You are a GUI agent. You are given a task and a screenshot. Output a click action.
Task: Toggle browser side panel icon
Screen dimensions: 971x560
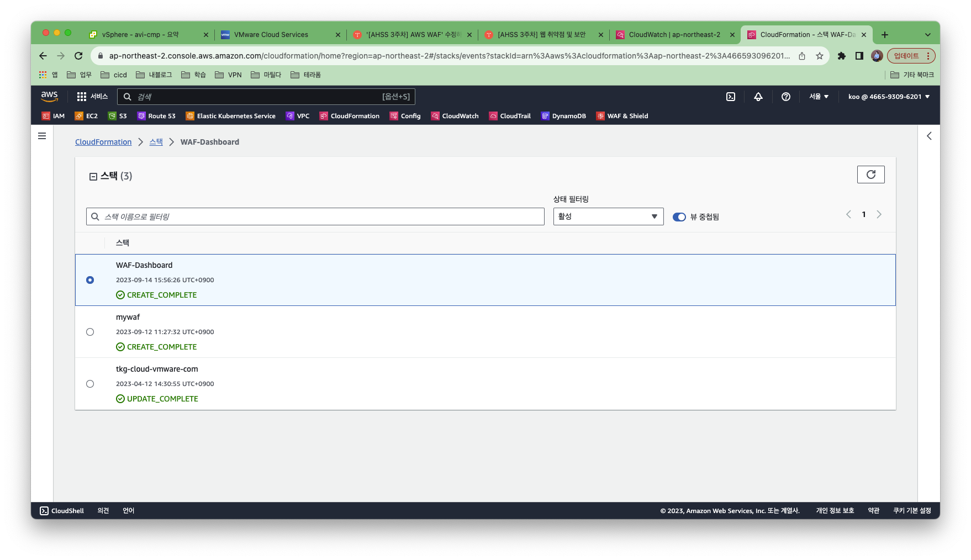(859, 56)
